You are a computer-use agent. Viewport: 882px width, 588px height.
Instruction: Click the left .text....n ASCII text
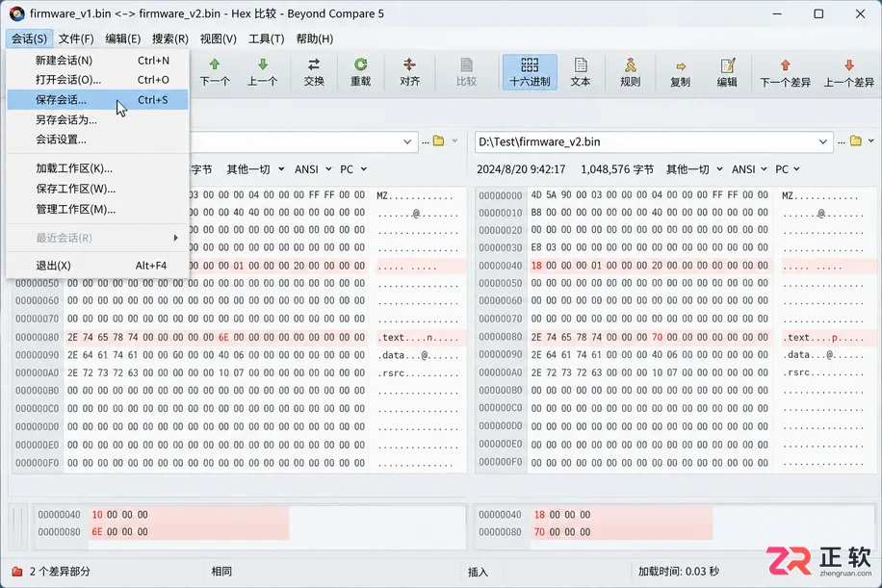coord(417,337)
